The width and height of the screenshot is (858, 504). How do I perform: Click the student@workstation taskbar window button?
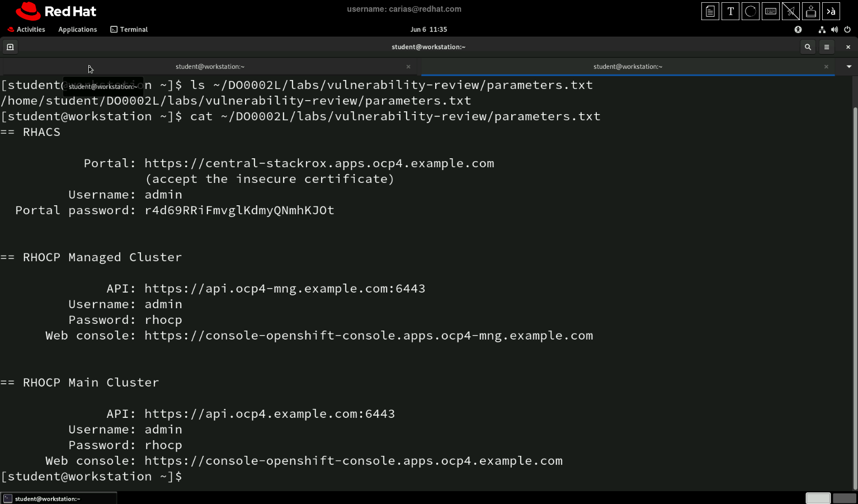tap(59, 498)
